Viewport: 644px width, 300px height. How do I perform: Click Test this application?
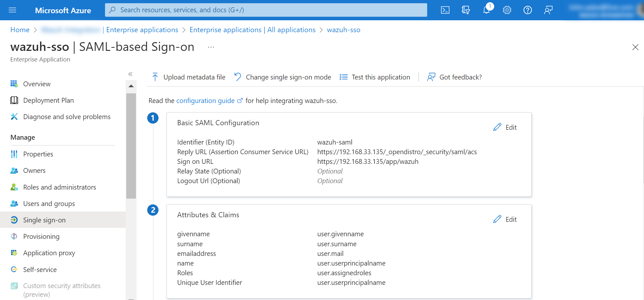[x=375, y=77]
